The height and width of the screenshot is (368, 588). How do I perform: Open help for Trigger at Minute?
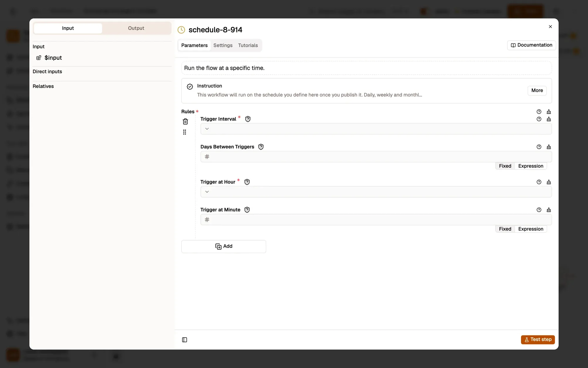pyautogui.click(x=539, y=210)
